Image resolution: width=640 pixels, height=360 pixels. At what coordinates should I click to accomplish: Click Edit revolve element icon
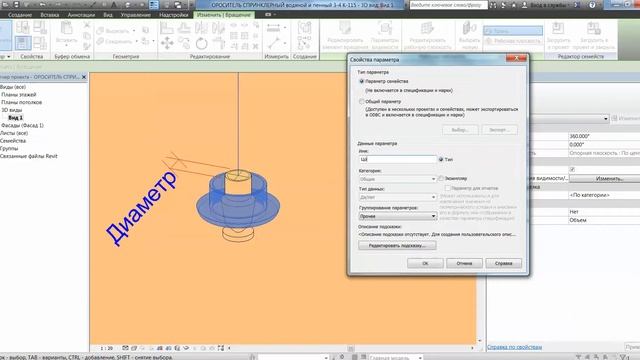click(345, 28)
